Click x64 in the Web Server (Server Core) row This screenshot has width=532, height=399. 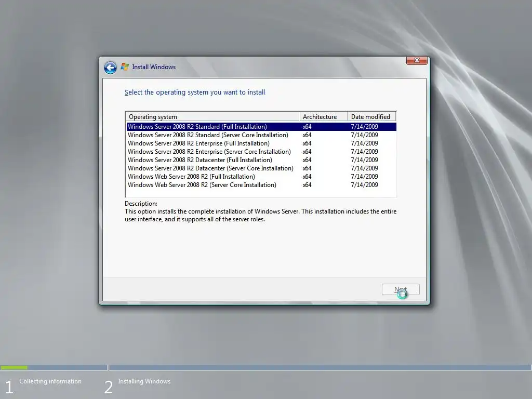click(x=307, y=185)
